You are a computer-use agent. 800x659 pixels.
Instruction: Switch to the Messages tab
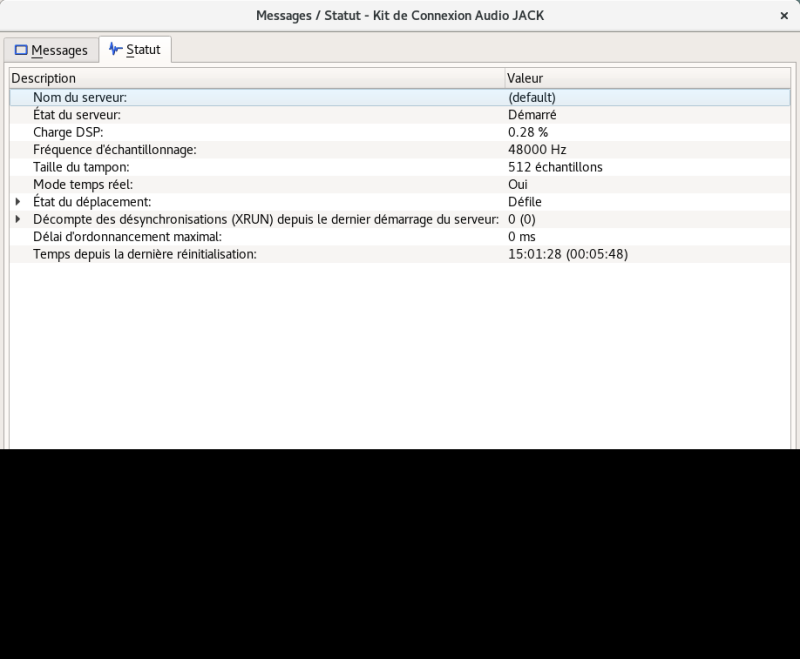tap(51, 50)
